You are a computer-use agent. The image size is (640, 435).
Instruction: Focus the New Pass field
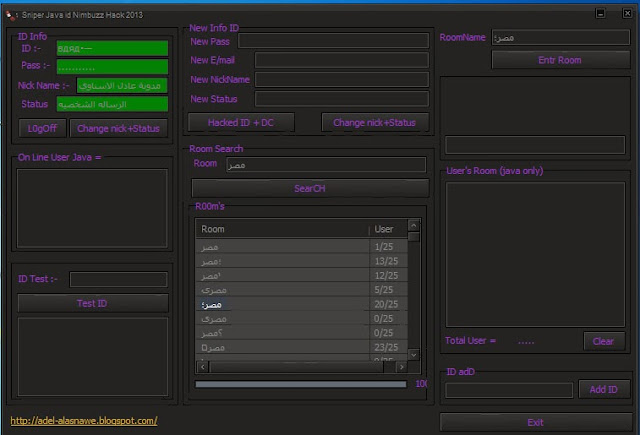333,41
